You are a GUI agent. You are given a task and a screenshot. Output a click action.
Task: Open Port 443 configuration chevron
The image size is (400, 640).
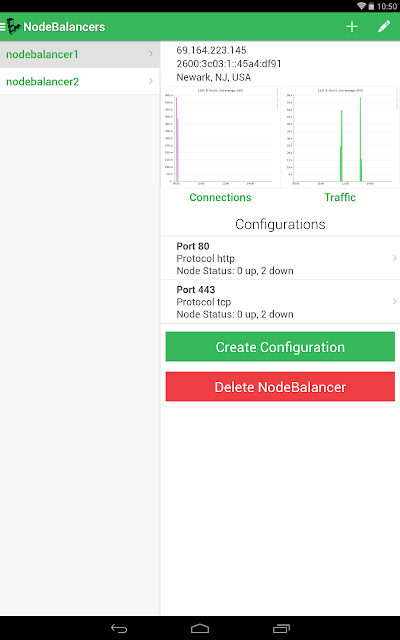click(394, 301)
